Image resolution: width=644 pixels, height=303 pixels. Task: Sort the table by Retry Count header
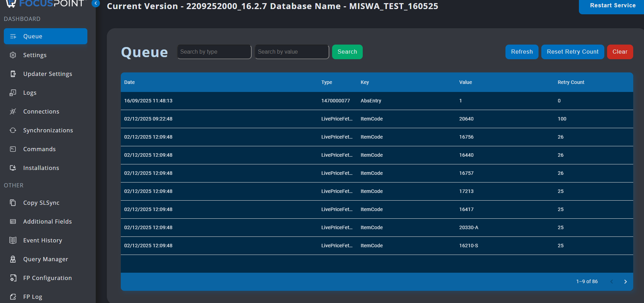(571, 82)
